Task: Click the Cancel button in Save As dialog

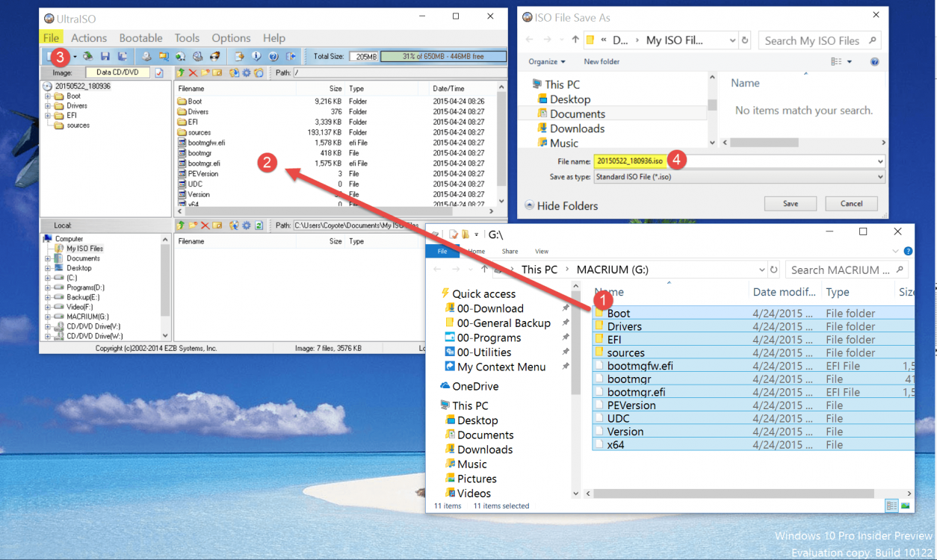Action: pos(852,203)
